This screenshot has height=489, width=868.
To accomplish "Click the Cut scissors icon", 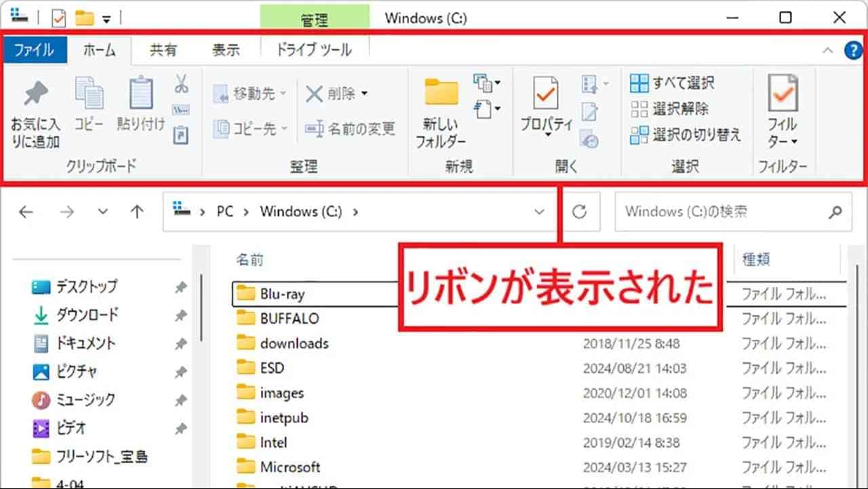I will 181,84.
